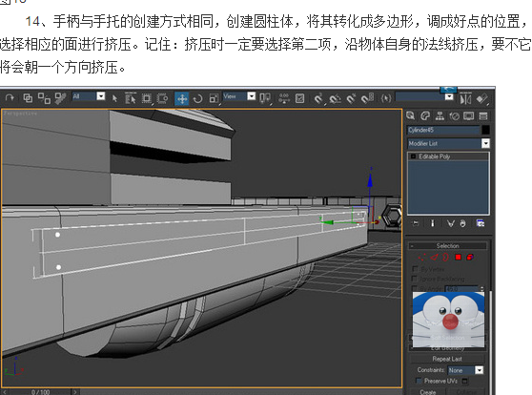The width and height of the screenshot is (532, 395).
Task: Step the time slider left arrow
Action: [x=4, y=392]
